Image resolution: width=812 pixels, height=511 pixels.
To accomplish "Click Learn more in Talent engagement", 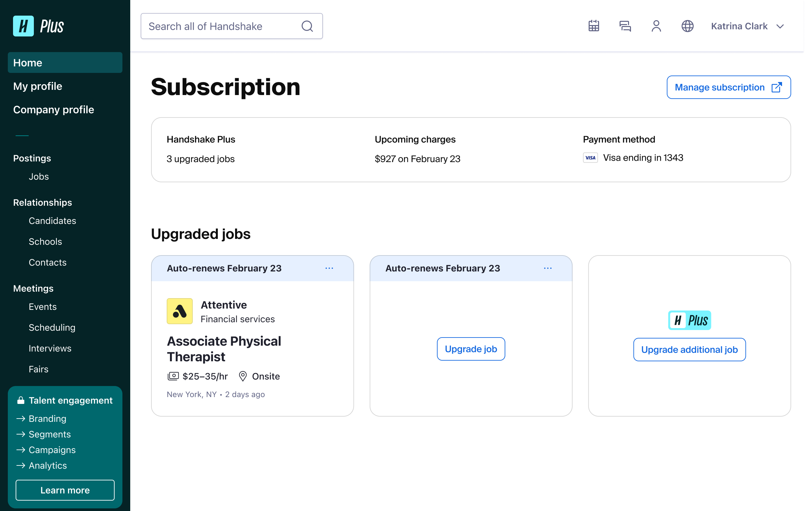I will tap(65, 490).
